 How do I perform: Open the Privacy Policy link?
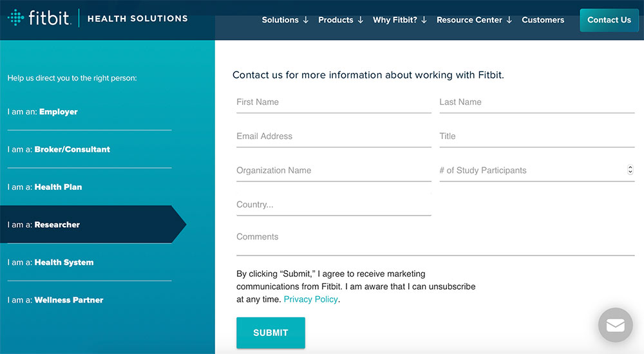coord(310,299)
